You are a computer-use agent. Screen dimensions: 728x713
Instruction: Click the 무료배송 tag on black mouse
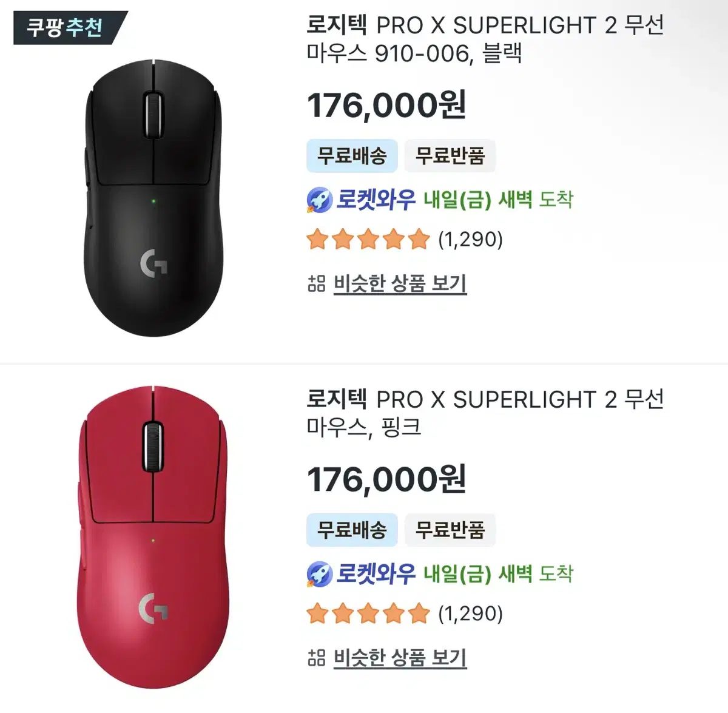(352, 156)
